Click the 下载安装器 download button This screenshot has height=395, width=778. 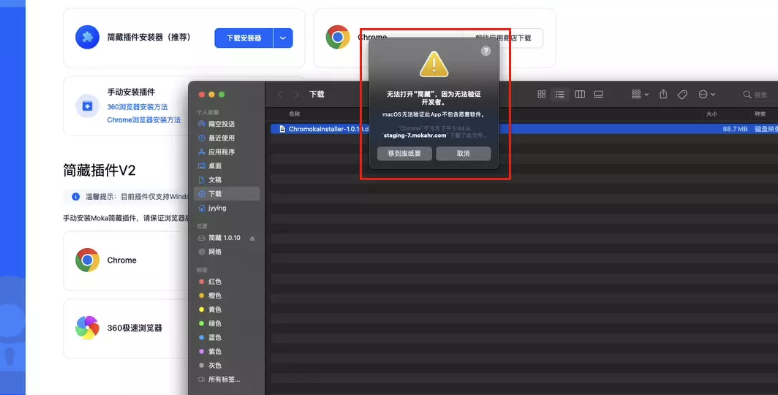pyautogui.click(x=244, y=38)
